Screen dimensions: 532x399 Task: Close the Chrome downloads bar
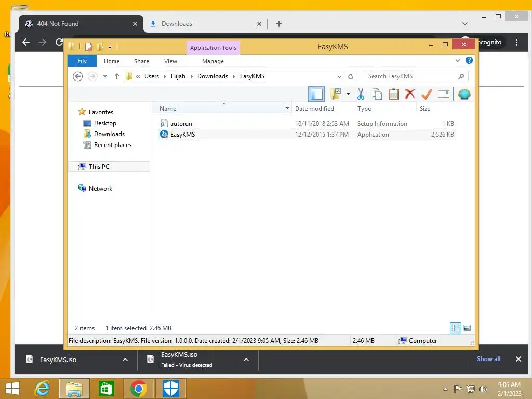(518, 359)
